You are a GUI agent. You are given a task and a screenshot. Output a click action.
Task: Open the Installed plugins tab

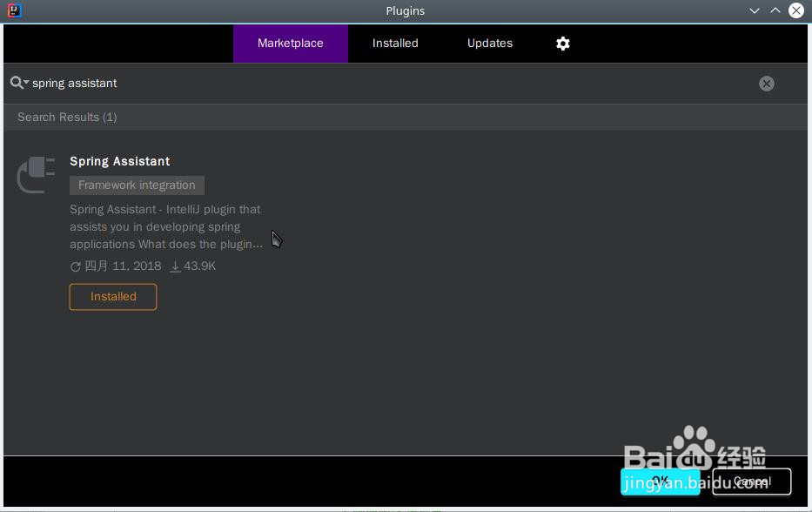[395, 43]
